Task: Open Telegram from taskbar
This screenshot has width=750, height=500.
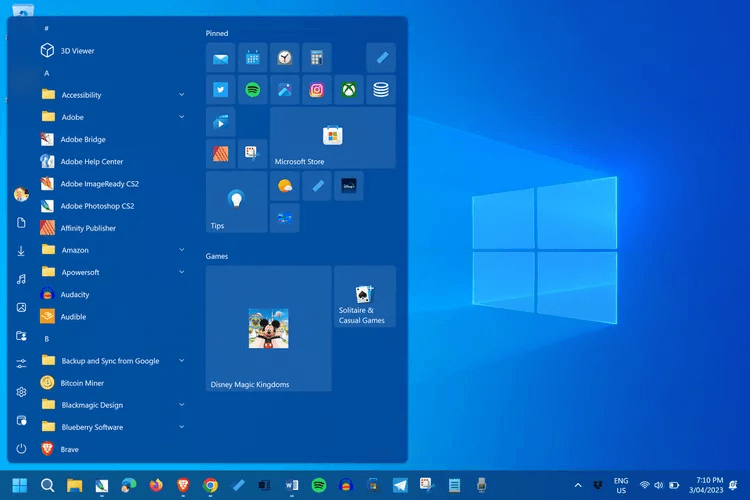Action: point(400,485)
